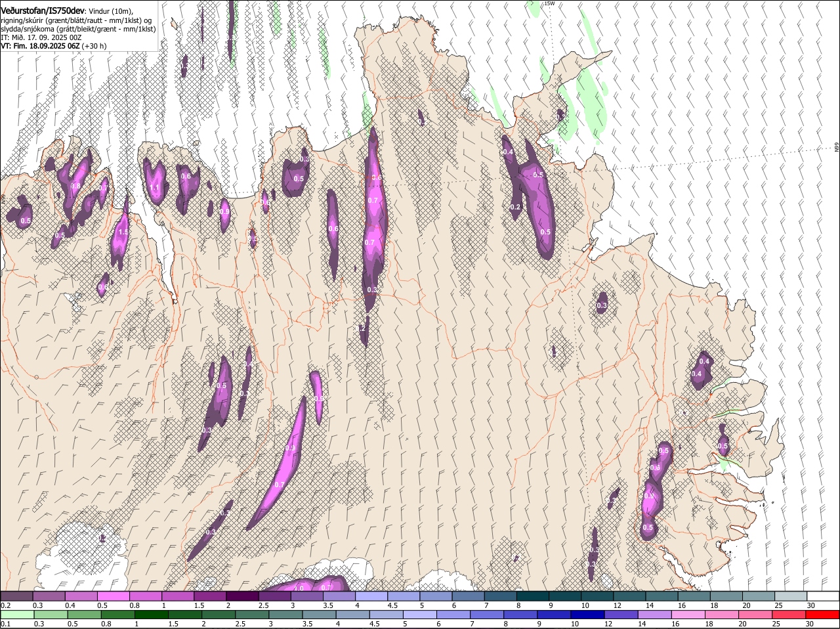Click the bottom-row pale green swatch between 0.1 and 0.3
This screenshot has height=629, width=840.
tap(17, 615)
